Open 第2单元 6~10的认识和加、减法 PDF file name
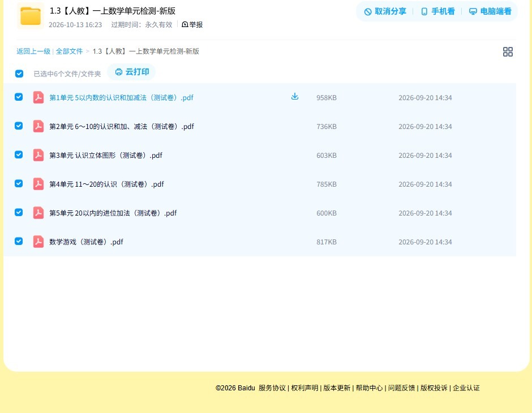Viewport: 532px width, 413px height. click(x=122, y=127)
